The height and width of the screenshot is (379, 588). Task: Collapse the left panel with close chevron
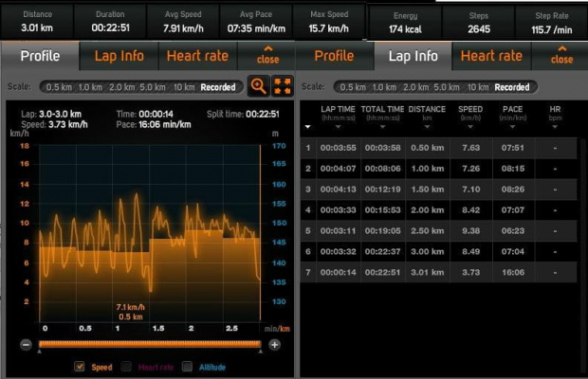click(268, 54)
